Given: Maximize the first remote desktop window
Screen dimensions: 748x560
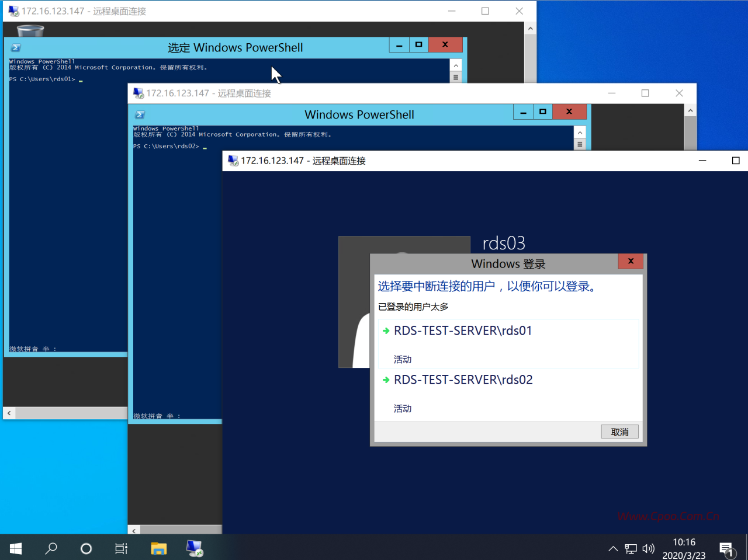Looking at the screenshot, I should pos(485,11).
